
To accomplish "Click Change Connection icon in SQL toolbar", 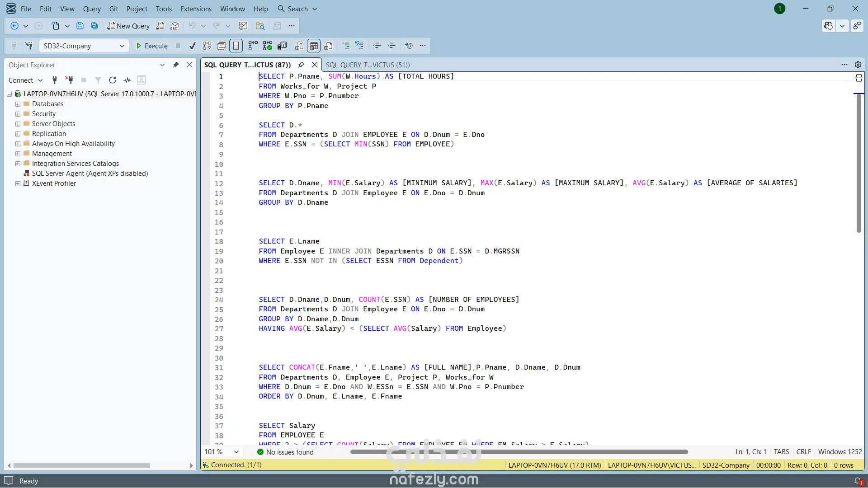I will 29,46.
